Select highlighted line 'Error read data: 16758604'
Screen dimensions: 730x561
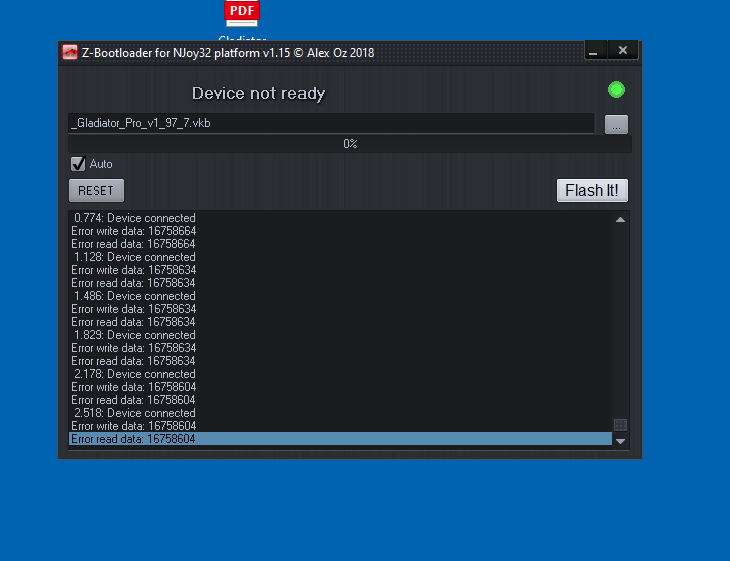coord(340,439)
